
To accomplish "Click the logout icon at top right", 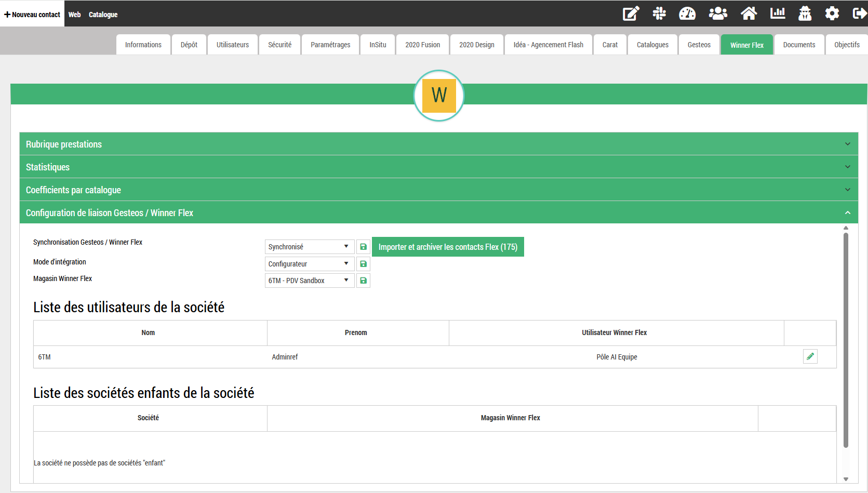I will pyautogui.click(x=859, y=14).
